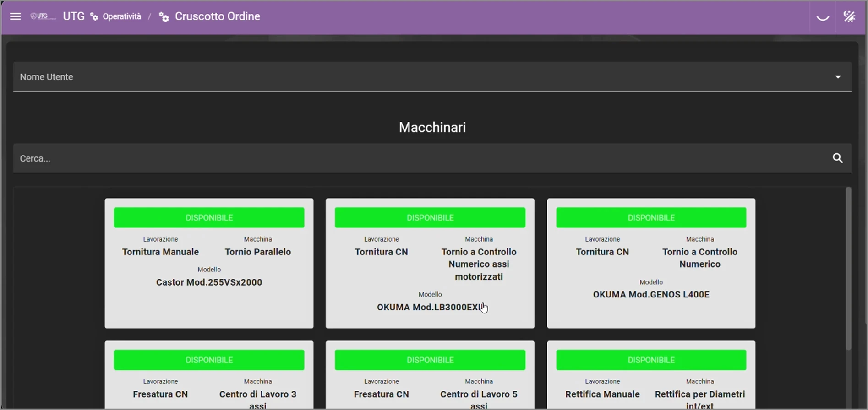Click Centro di Lavoro 3 assi text
The image size is (868, 410).
click(x=258, y=399)
